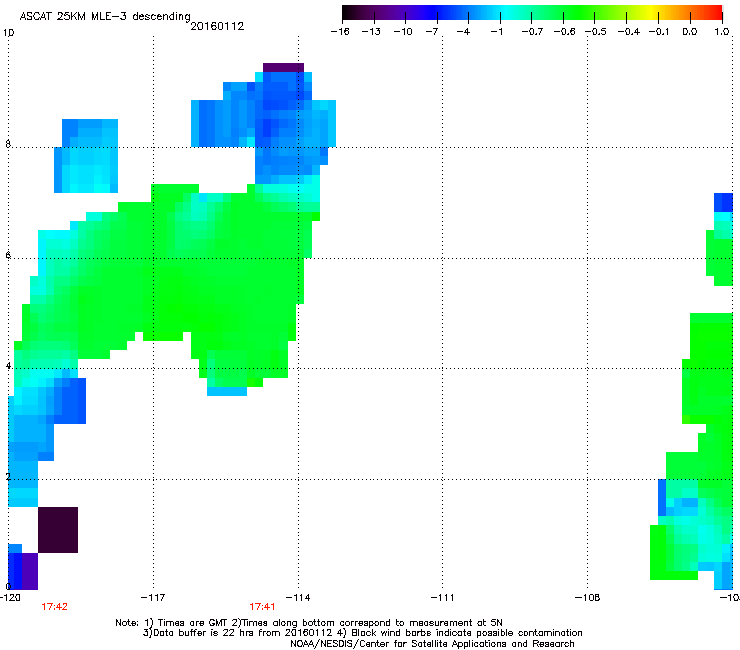This screenshot has width=740, height=650.
Task: Click the longitude label -117
Action: coord(153,598)
